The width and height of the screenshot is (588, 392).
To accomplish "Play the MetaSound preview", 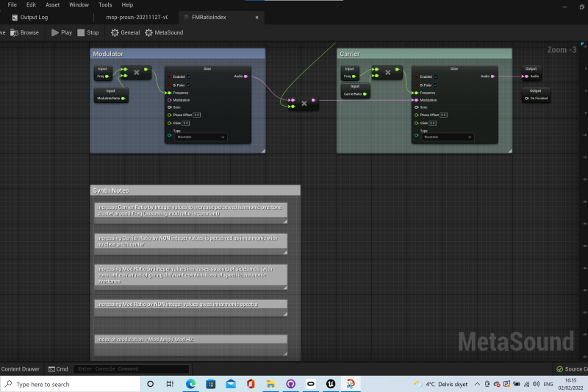I will point(61,32).
